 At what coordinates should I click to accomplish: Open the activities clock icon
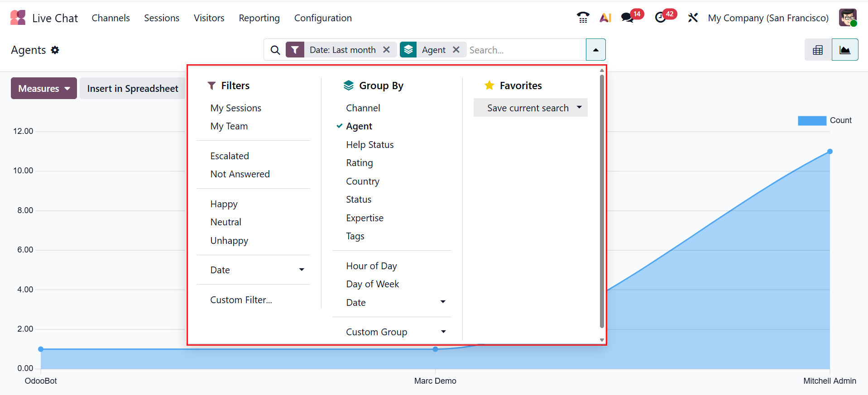pos(661,18)
